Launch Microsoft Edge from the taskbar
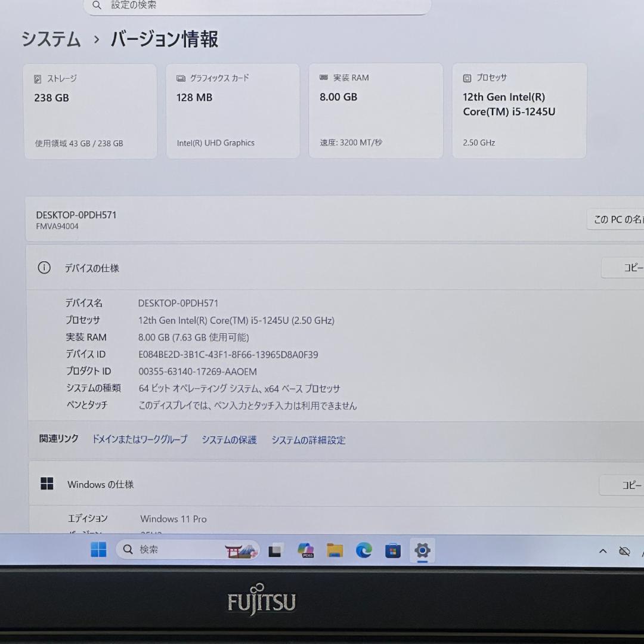 (x=364, y=550)
